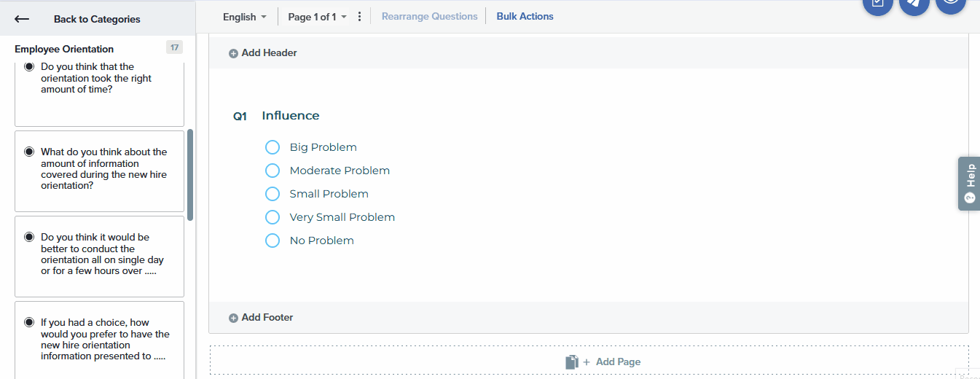Click the plus icon beside Add Header
Image resolution: width=980 pixels, height=379 pixels.
[233, 53]
